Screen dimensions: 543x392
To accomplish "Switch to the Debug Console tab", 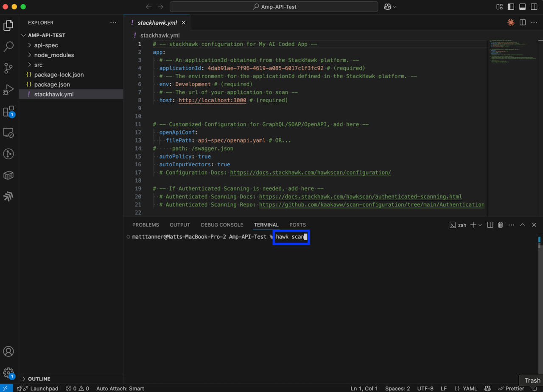I will [222, 225].
